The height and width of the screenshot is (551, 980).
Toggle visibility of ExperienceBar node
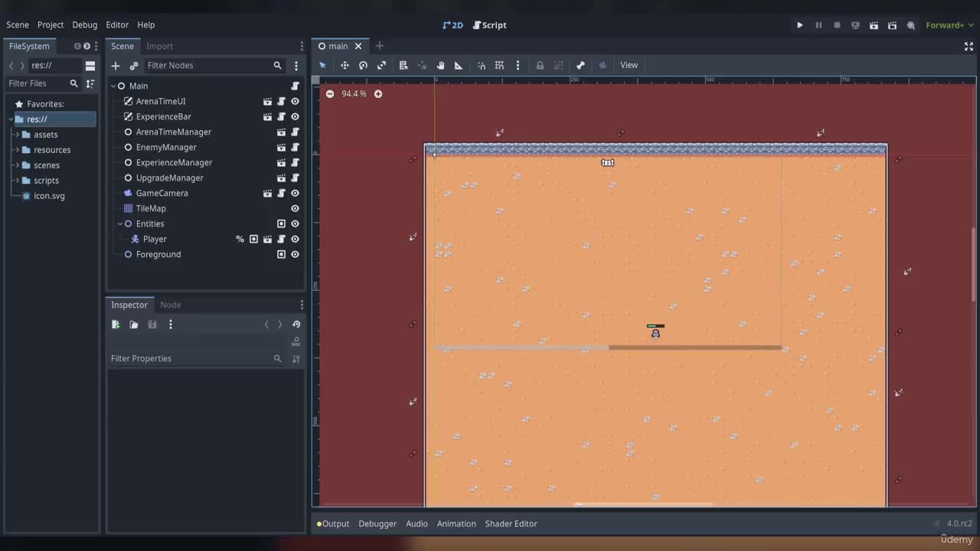[295, 116]
